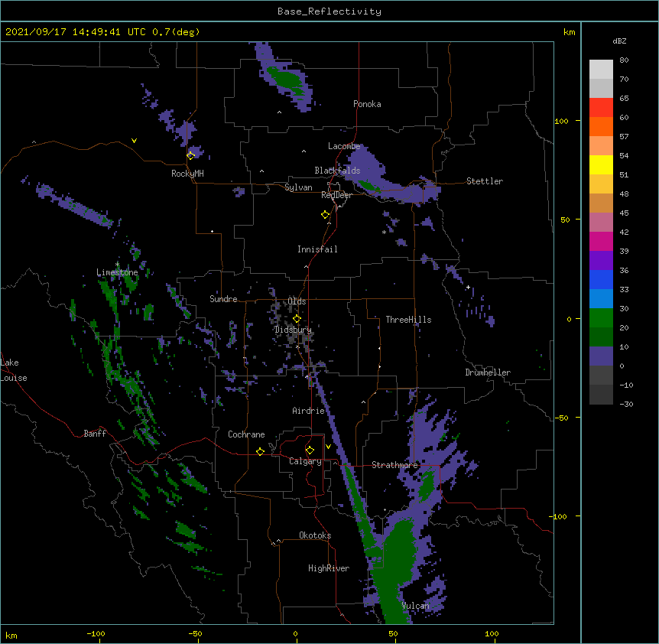Select the RedDeer label
Viewport: 659px width, 644px height.
[x=336, y=195]
